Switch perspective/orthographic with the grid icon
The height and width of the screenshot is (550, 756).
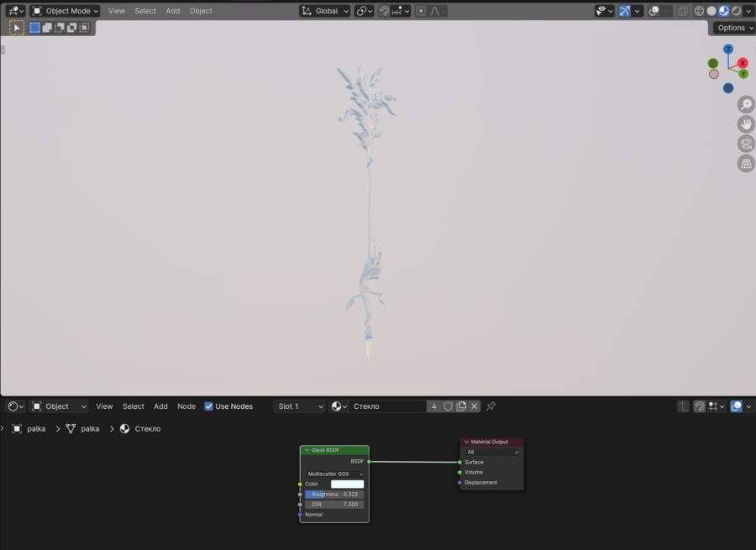point(745,164)
